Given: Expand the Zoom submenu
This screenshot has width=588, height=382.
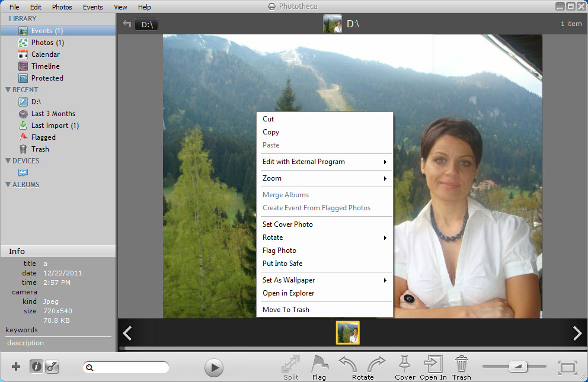Looking at the screenshot, I should [x=324, y=178].
